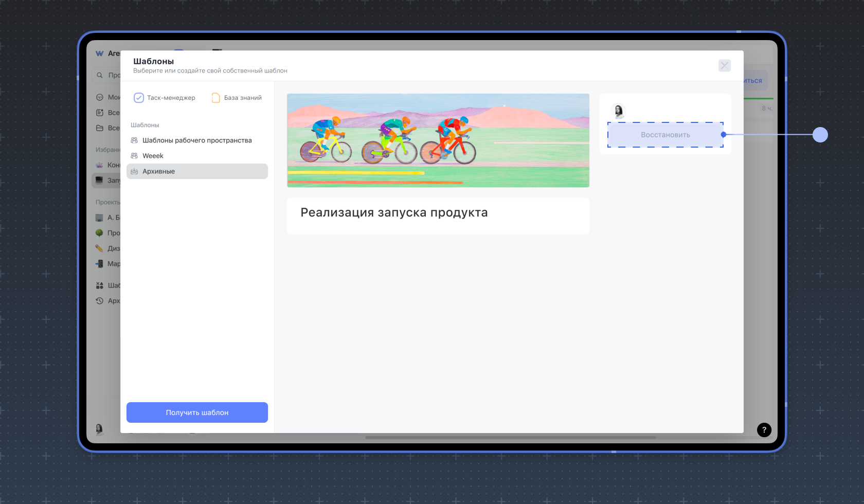Screen dimensions: 864x504
Task: Click the Реализация запуска продукта title
Action: click(x=394, y=212)
